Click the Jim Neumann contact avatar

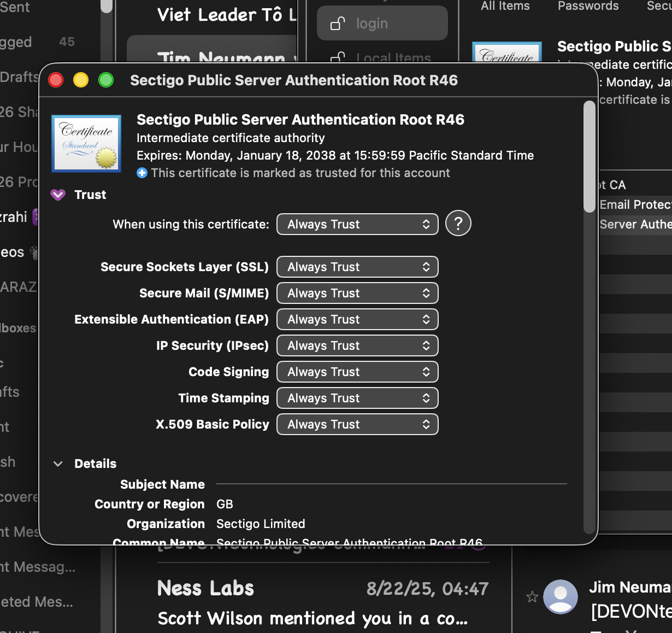pos(561,596)
